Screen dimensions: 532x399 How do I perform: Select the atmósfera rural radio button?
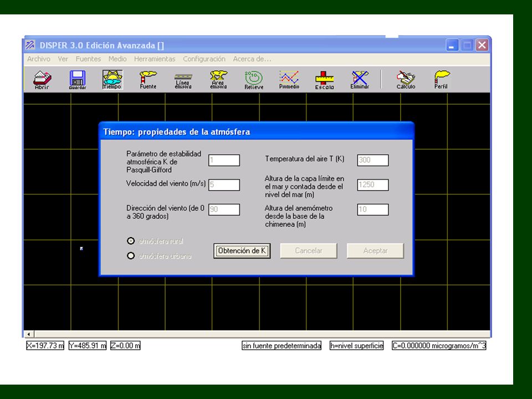131,241
